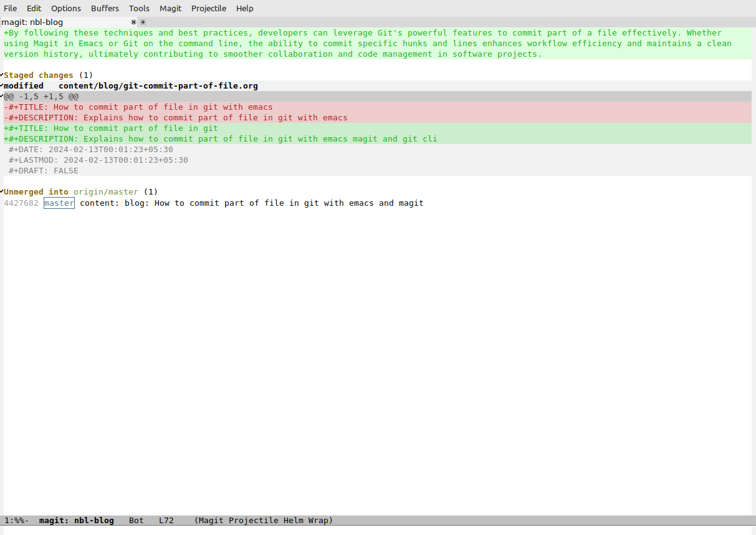
Task: Open the Buffers menu
Action: click(x=105, y=8)
